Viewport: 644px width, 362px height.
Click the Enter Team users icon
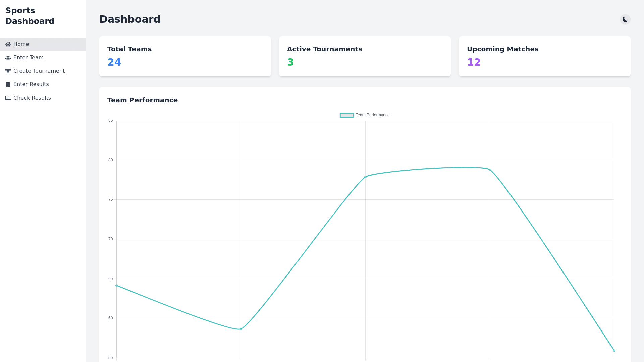point(8,58)
